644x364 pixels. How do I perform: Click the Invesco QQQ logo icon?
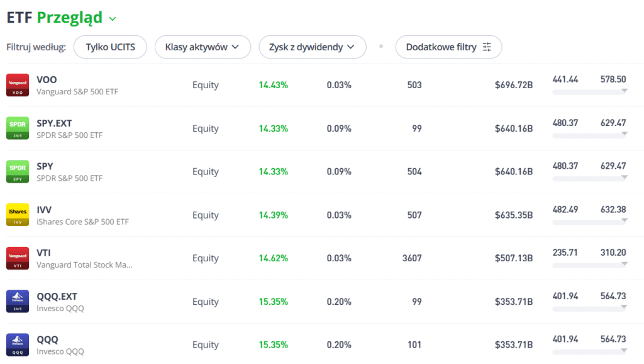click(18, 344)
